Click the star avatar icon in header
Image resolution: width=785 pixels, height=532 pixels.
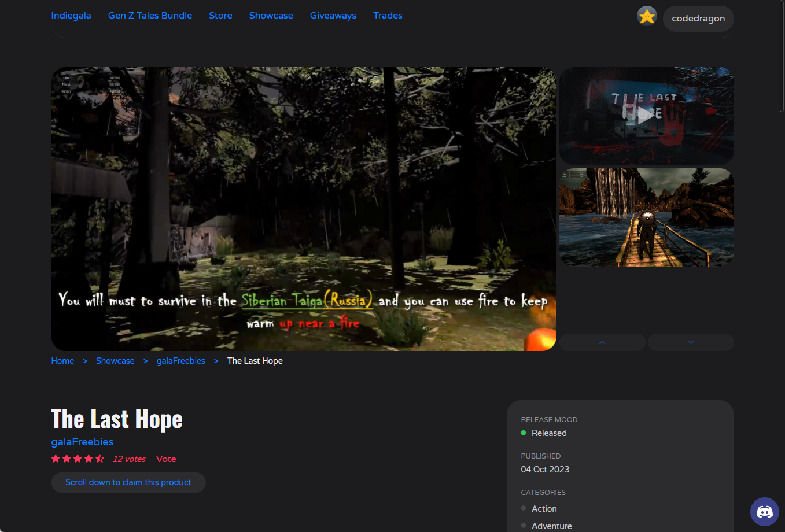[x=647, y=16]
